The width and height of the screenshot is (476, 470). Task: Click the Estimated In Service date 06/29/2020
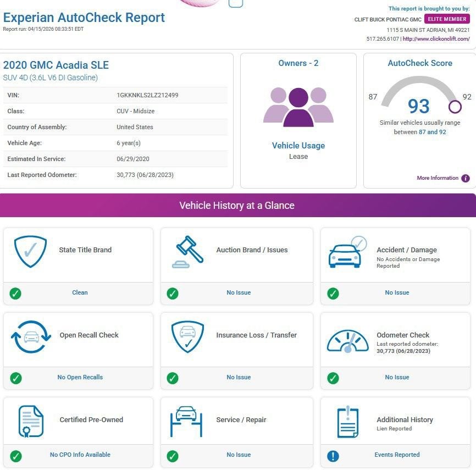click(133, 159)
